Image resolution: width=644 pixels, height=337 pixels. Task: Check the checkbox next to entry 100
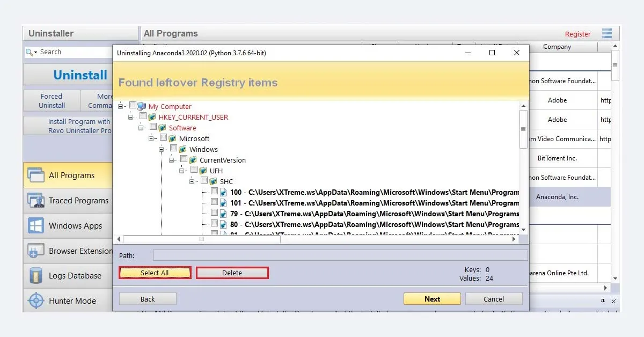click(214, 192)
